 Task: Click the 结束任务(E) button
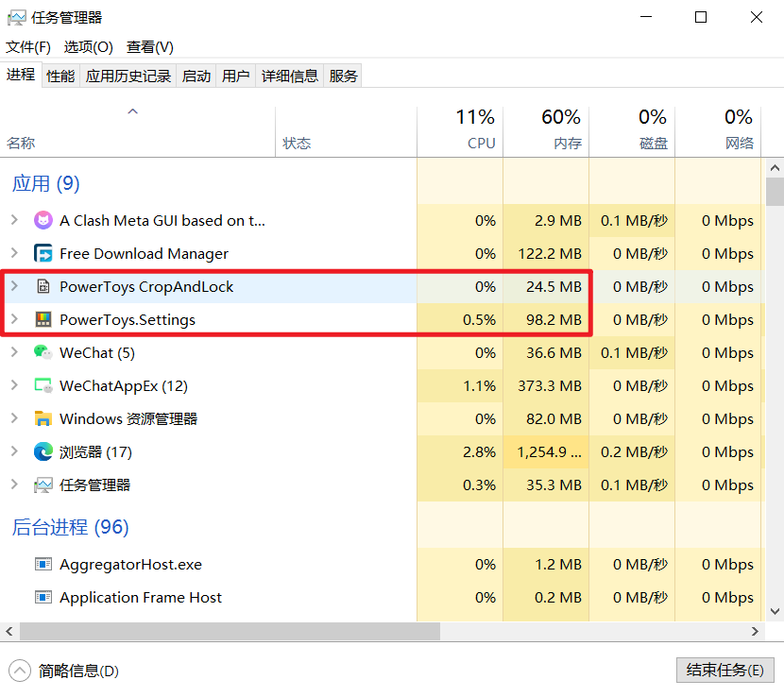point(725,670)
